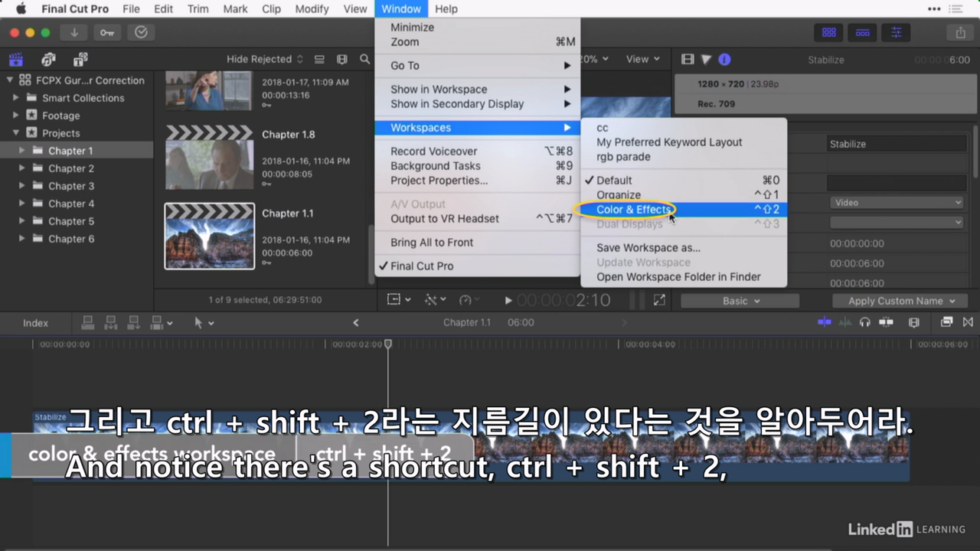Toggle the inspector panel button
This screenshot has width=980, height=551.
pyautogui.click(x=896, y=32)
